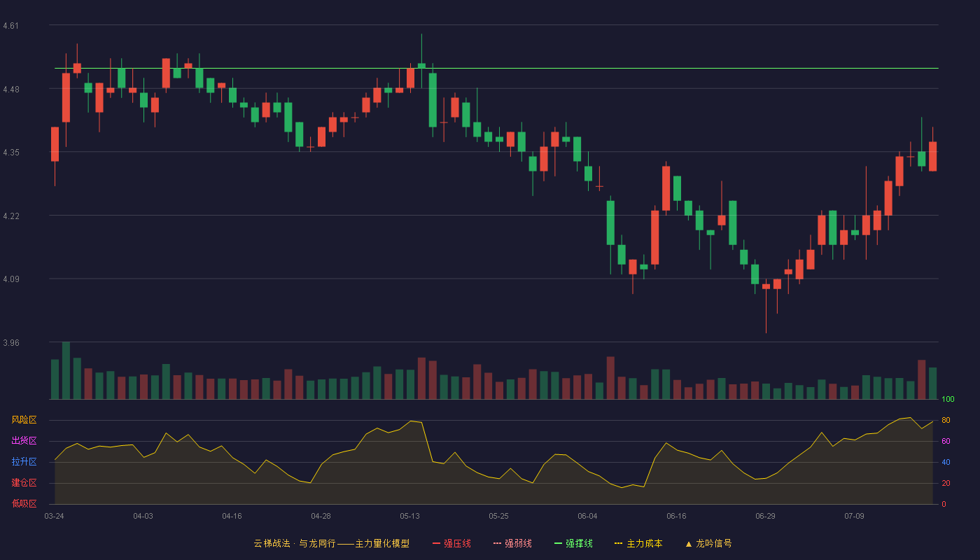Toggle the 强弱线 legend entry
This screenshot has height=560, width=980.
point(512,543)
